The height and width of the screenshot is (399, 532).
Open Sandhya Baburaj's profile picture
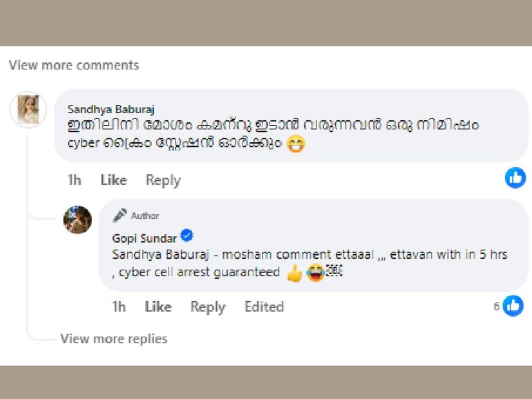pos(28,109)
